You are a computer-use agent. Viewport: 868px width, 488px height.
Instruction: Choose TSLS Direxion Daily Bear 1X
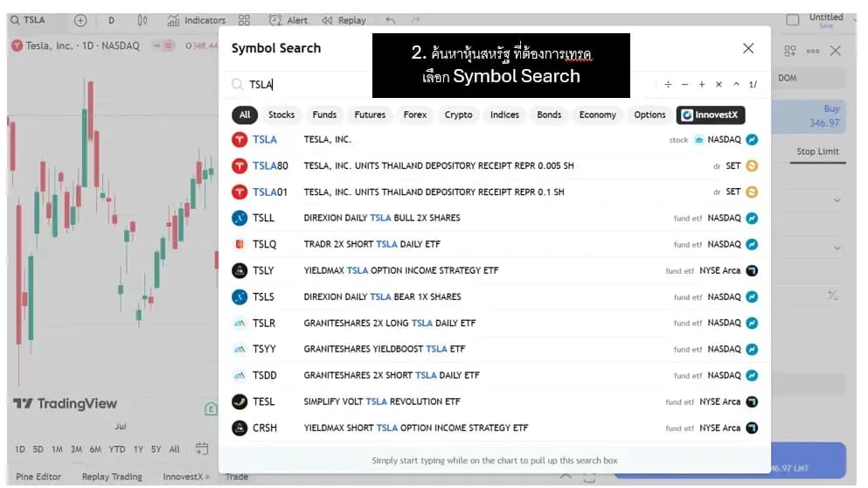(x=495, y=296)
